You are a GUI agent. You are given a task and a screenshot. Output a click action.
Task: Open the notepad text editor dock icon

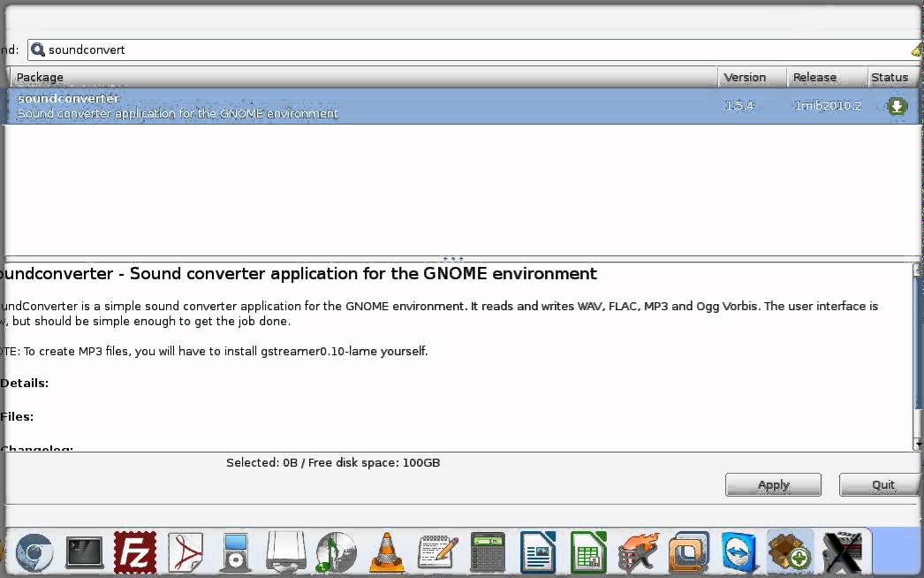(437, 552)
